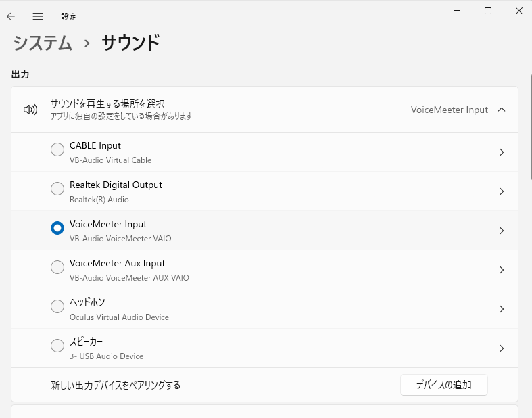Viewport: 532px width, 418px height.
Task: Click Realtek(R) Audio subtitle
Action: [x=99, y=200]
